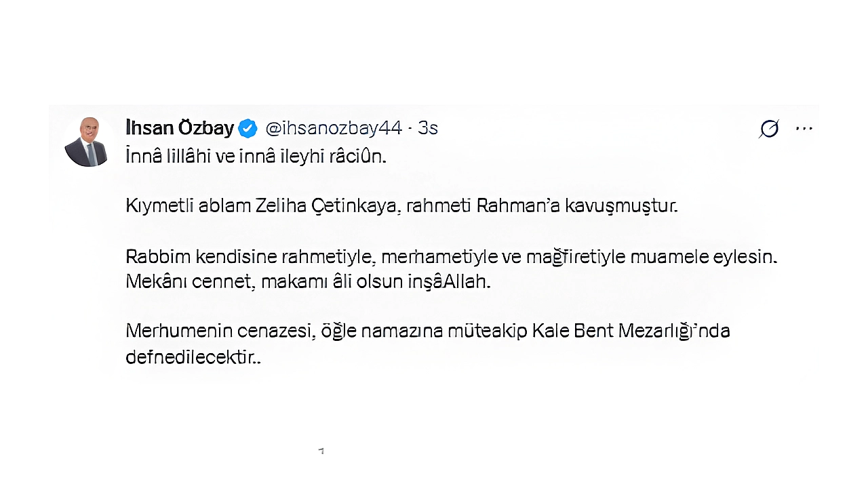Click the 3s tweet timestamp
Image resolution: width=868 pixels, height=488 pixels.
(x=428, y=128)
